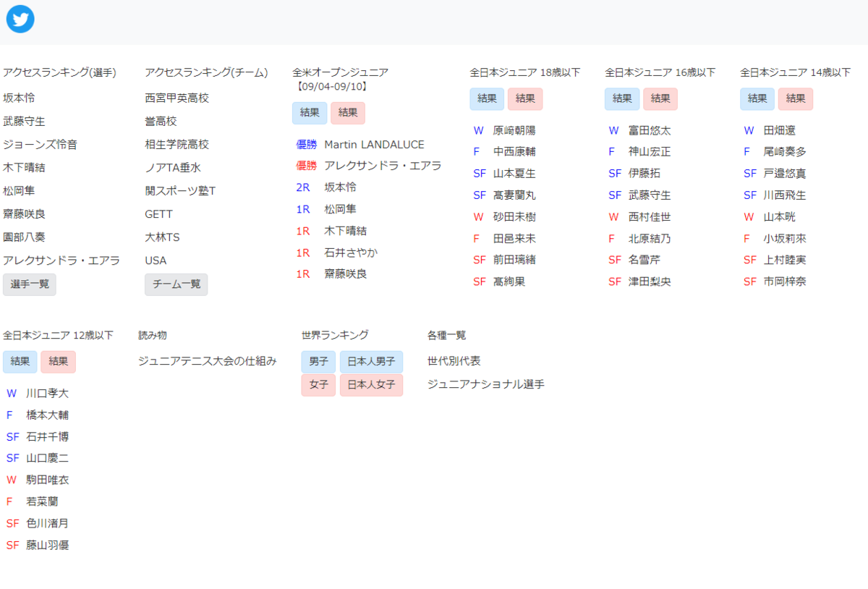Select 橋本大輔 finalist entry

48,415
